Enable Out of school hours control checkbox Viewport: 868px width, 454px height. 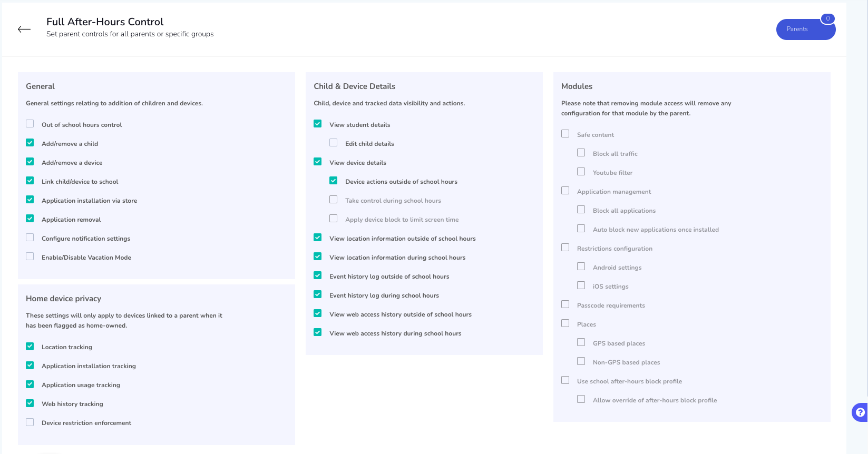[x=30, y=124]
